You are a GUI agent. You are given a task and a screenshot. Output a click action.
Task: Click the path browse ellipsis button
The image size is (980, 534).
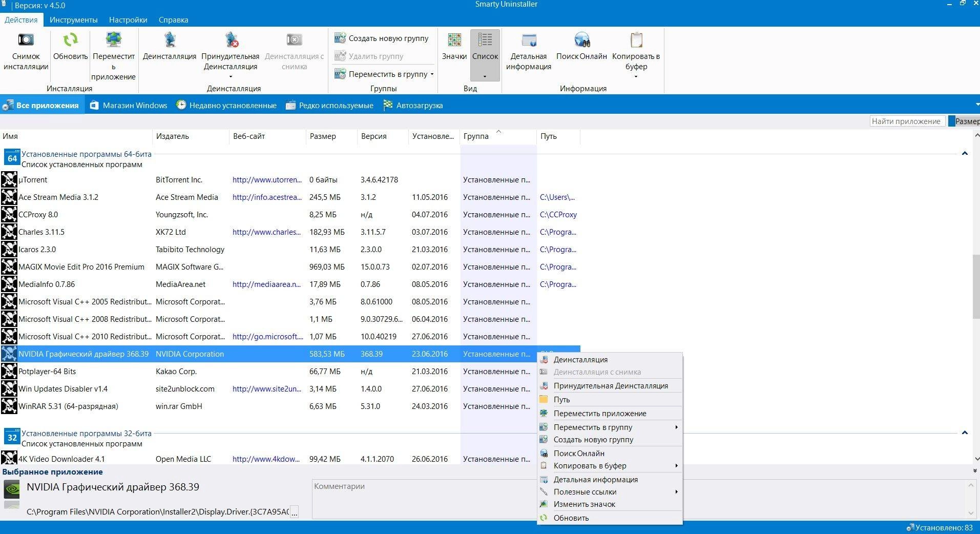coord(294,512)
